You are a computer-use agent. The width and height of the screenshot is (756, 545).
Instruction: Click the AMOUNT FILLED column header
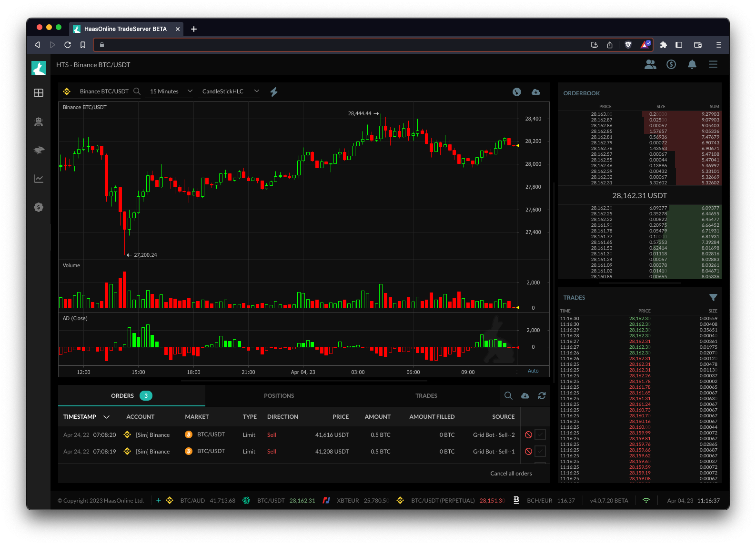tap(432, 417)
